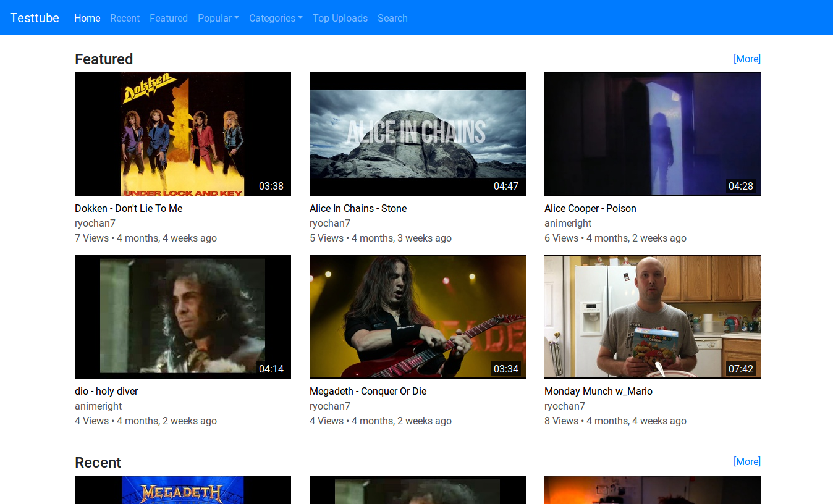Click the 04:28 duration badge on Alice Cooper
Screen dimensions: 833x504
click(741, 186)
